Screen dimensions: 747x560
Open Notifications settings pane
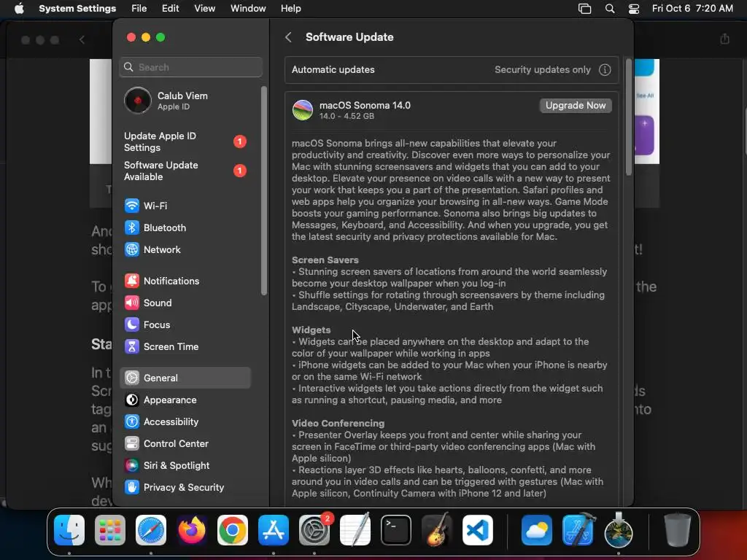click(185, 281)
